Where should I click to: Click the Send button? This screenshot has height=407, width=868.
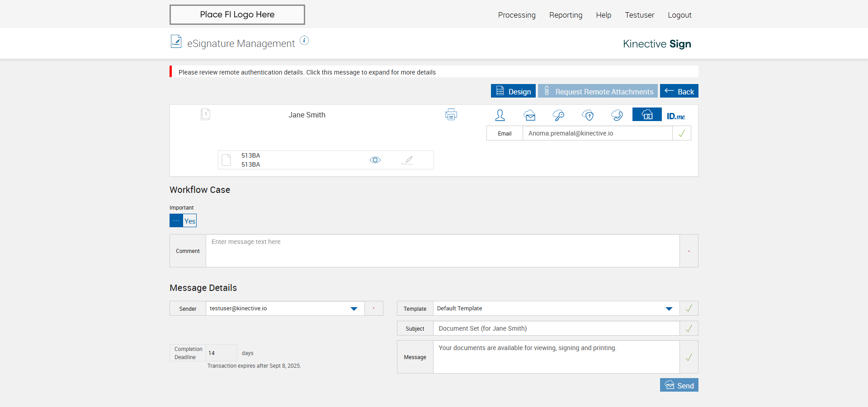coord(679,385)
